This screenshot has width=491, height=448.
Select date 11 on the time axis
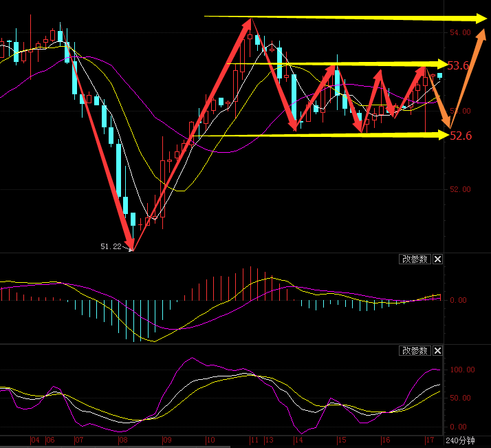(x=254, y=440)
